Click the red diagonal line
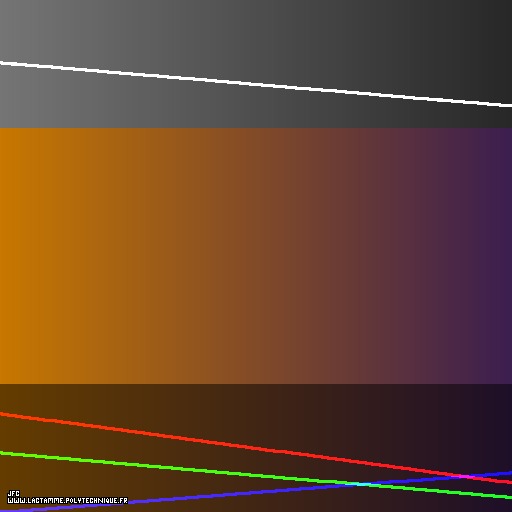The height and width of the screenshot is (512, 512). click(256, 448)
